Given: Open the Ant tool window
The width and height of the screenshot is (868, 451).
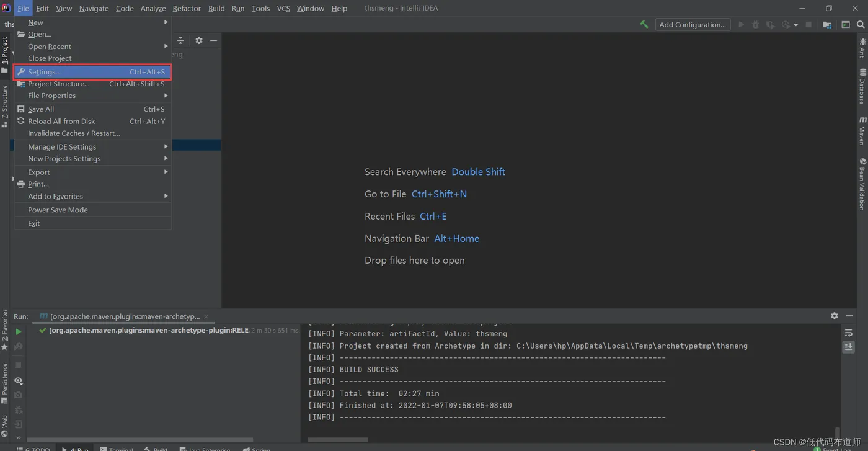Looking at the screenshot, I should click(x=862, y=48).
